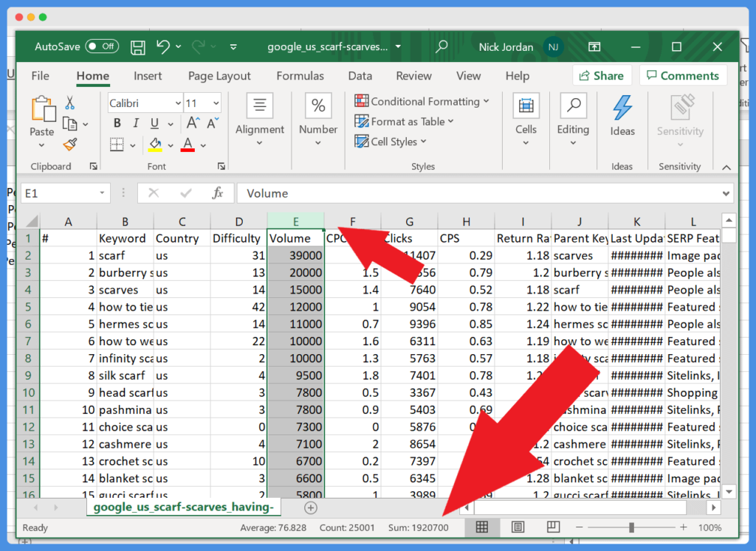Select the column G header

pyautogui.click(x=409, y=221)
